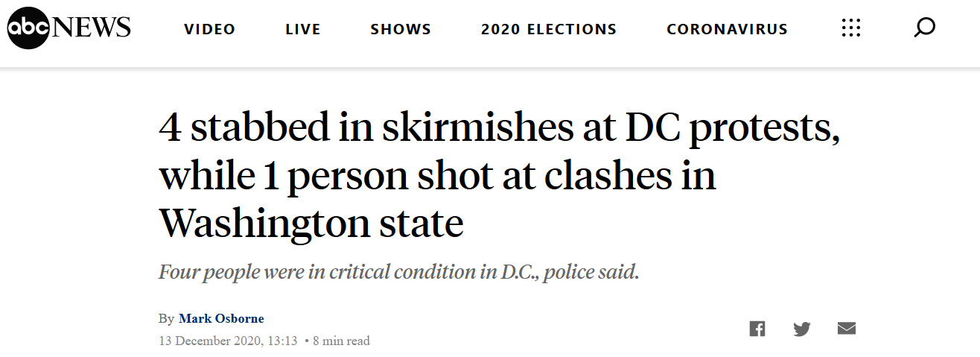Click the NEWS wordmark beside the logo
The height and width of the screenshot is (357, 980).
91,29
